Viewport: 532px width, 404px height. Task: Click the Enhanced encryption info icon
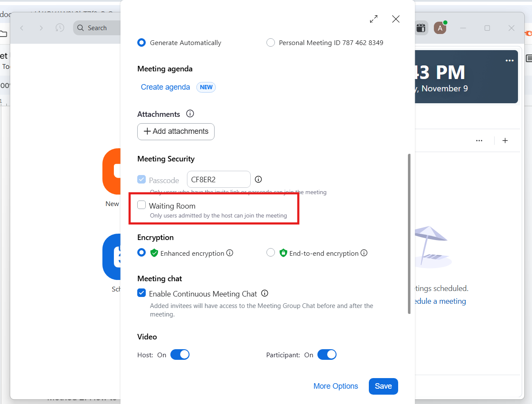(x=230, y=253)
